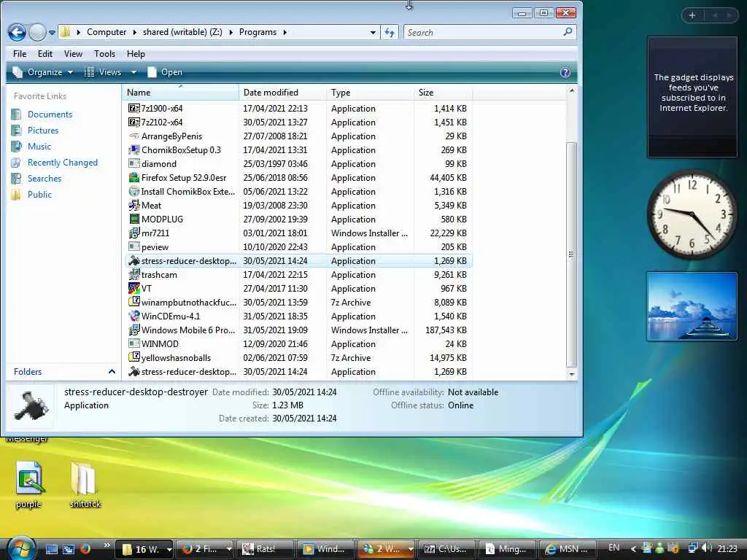This screenshot has height=560, width=747.
Task: Open the Tools menu
Action: [x=104, y=54]
